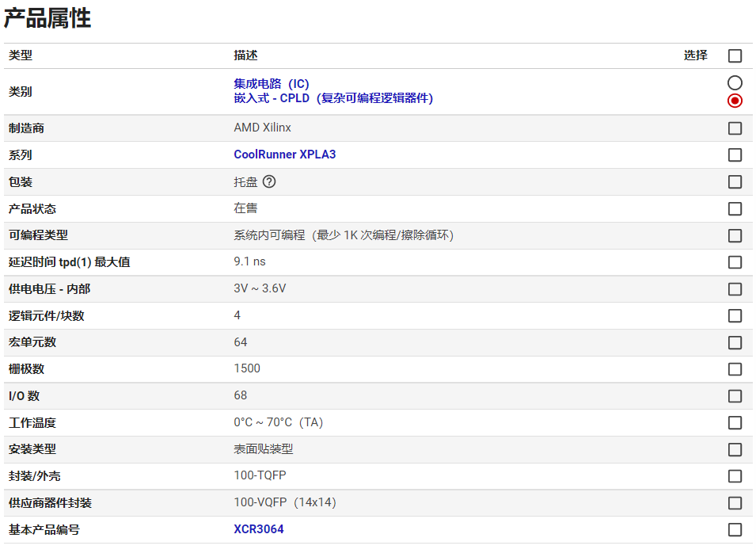Select the 延迟时间 9.1 ns checkbox
The width and height of the screenshot is (756, 557).
(x=735, y=262)
